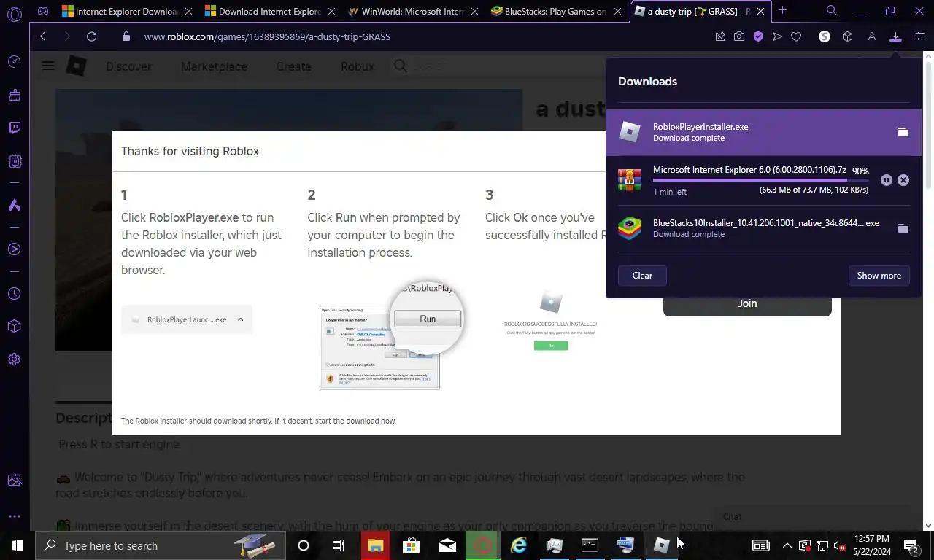The height and width of the screenshot is (560, 934).
Task: Open the profile account icon
Action: [x=871, y=36]
